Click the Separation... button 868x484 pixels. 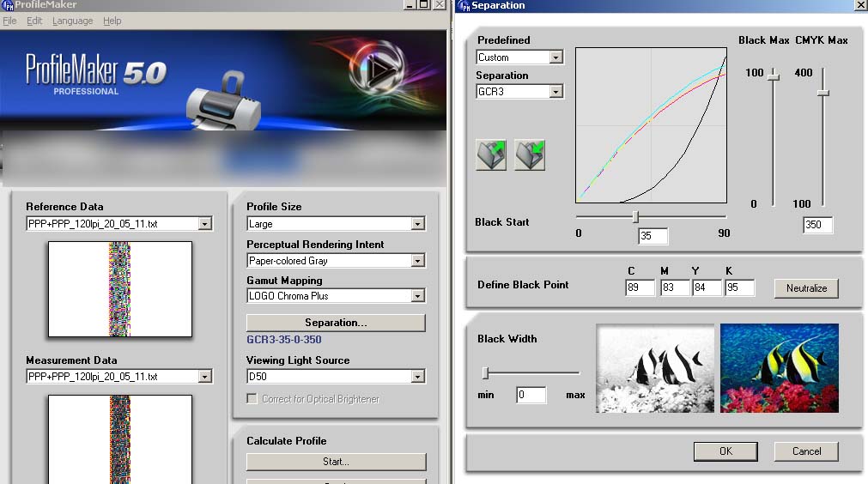tap(336, 323)
